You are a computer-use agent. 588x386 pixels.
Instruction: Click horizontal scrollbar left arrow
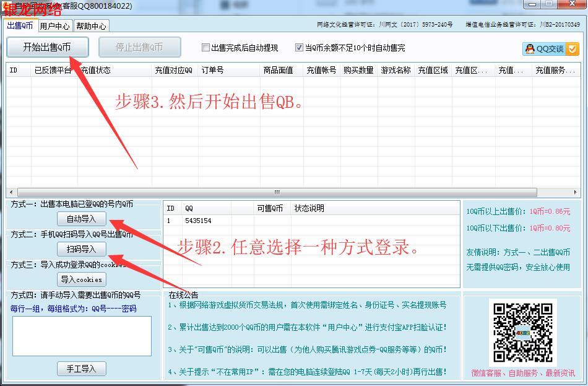click(x=11, y=192)
